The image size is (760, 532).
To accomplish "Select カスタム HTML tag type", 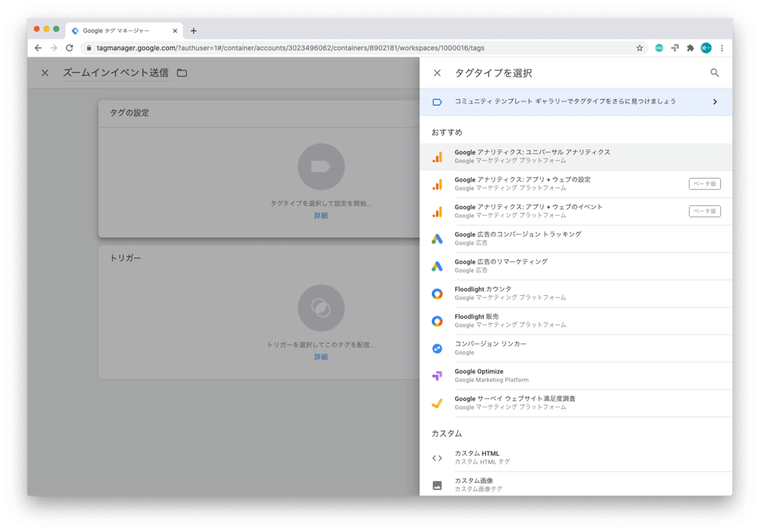I will [576, 458].
